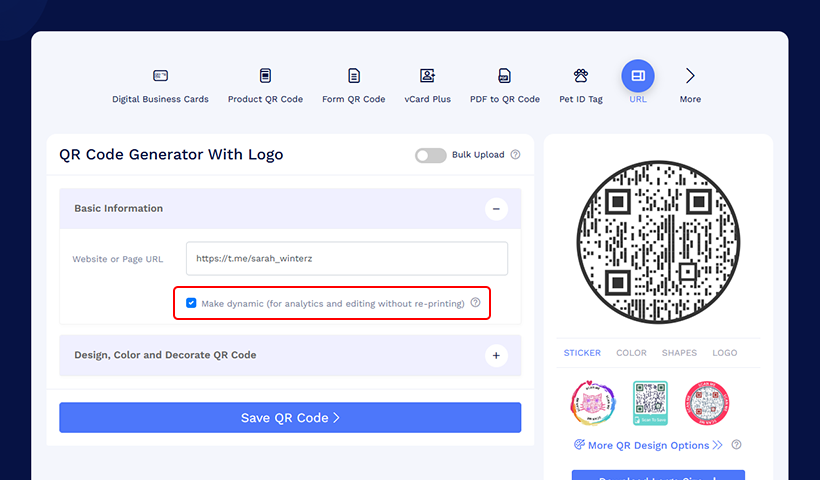Select the teal rectangular sticker design
The width and height of the screenshot is (820, 480).
(650, 403)
